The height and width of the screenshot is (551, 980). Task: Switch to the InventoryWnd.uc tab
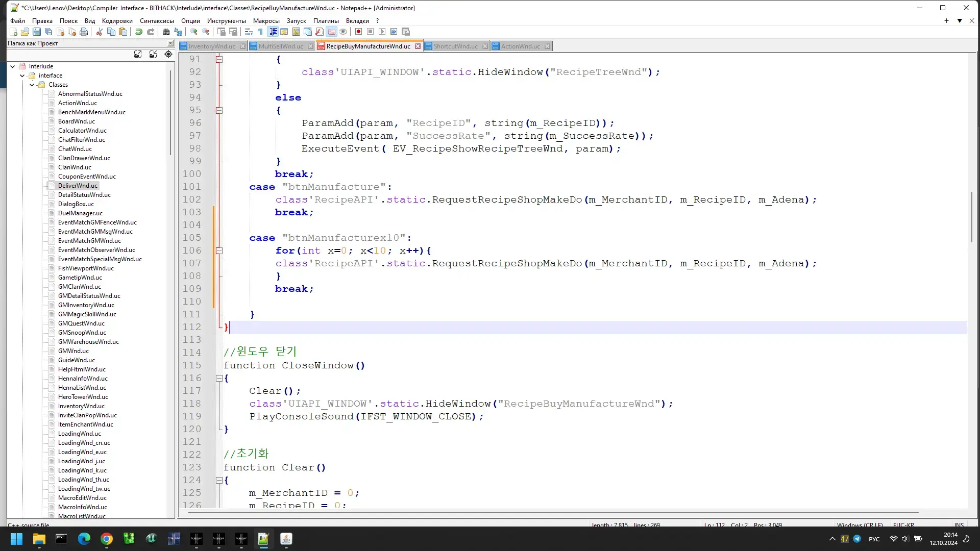pyautogui.click(x=212, y=46)
